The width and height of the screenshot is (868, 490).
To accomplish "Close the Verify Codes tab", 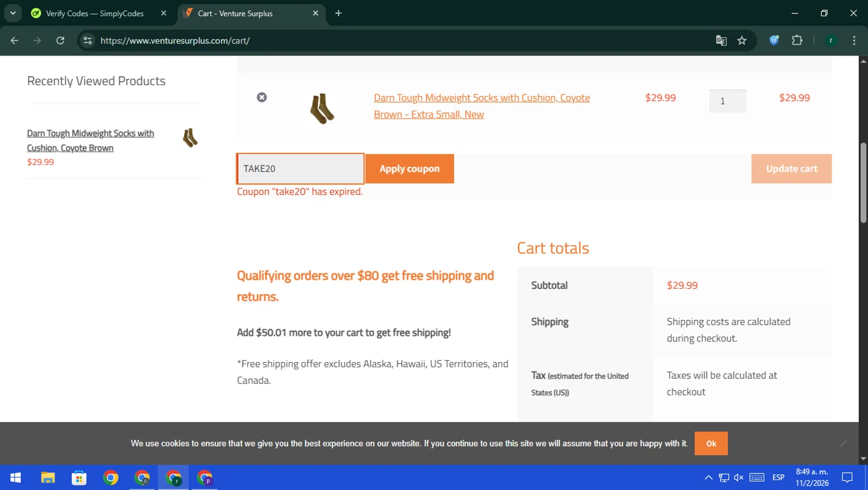I will (x=164, y=13).
